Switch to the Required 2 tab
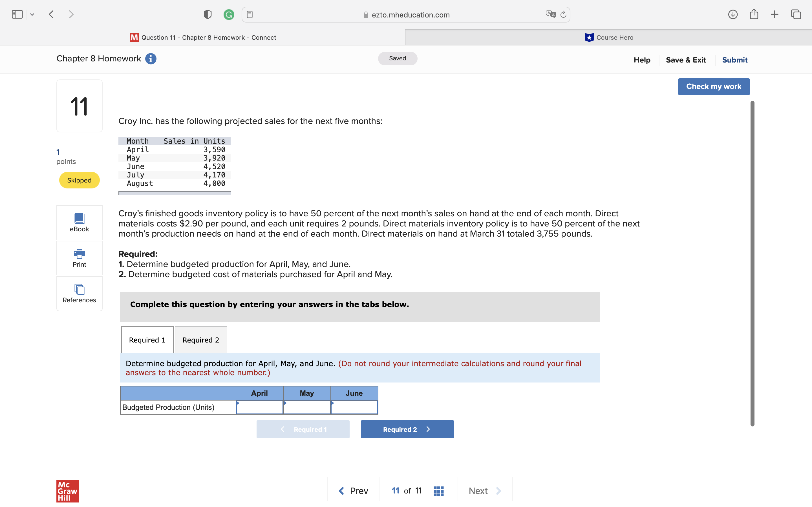This screenshot has height=507, width=812. tap(200, 340)
